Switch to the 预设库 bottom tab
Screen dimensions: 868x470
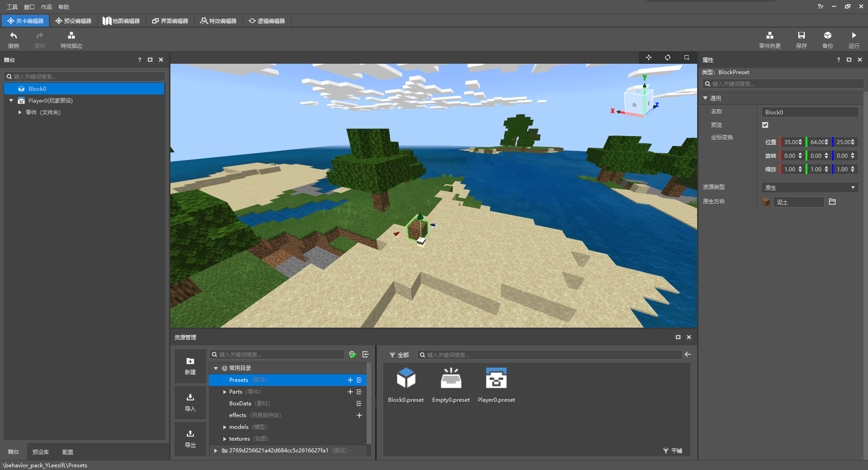point(40,452)
